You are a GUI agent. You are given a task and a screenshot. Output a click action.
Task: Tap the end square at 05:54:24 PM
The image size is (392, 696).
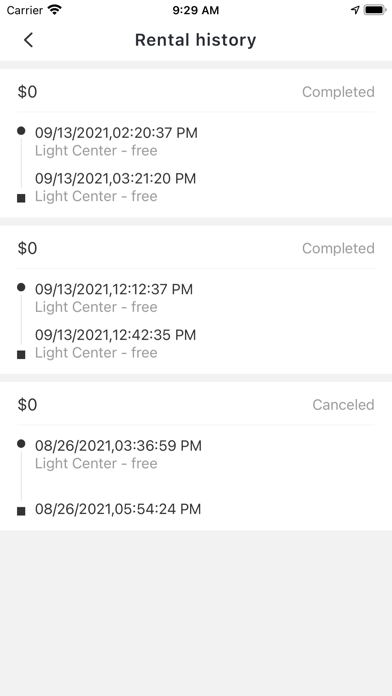pos(21,511)
